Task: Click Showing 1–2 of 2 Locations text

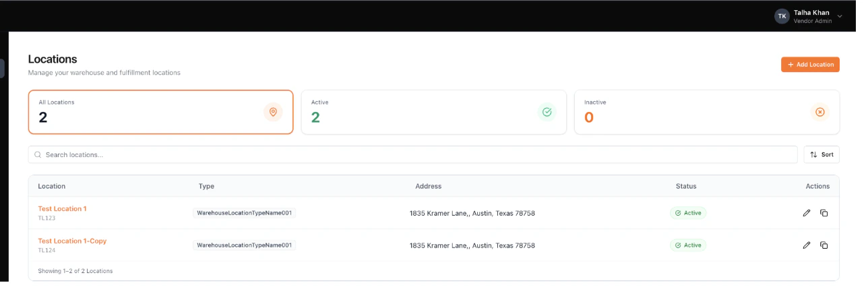Action: pos(75,271)
